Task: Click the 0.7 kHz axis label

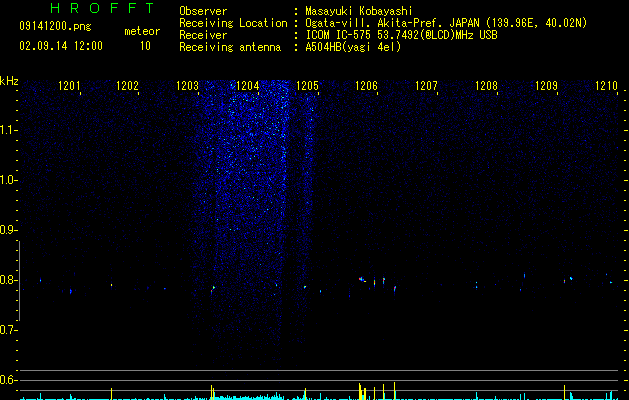Action: [x=8, y=330]
